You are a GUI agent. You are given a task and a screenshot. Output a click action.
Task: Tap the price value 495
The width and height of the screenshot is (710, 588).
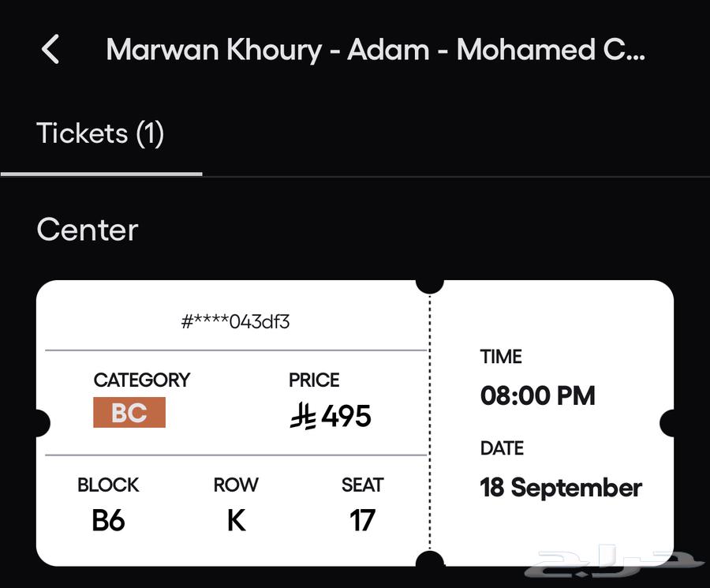coord(345,416)
